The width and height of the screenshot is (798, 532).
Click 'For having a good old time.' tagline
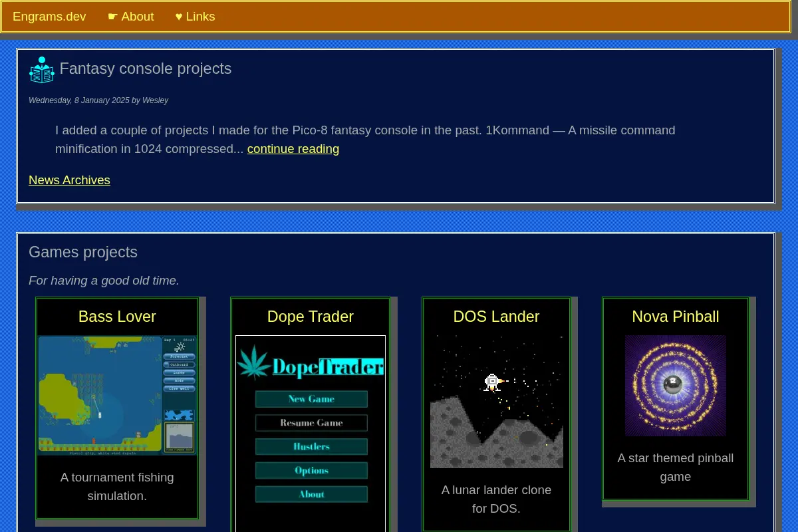[104, 281]
